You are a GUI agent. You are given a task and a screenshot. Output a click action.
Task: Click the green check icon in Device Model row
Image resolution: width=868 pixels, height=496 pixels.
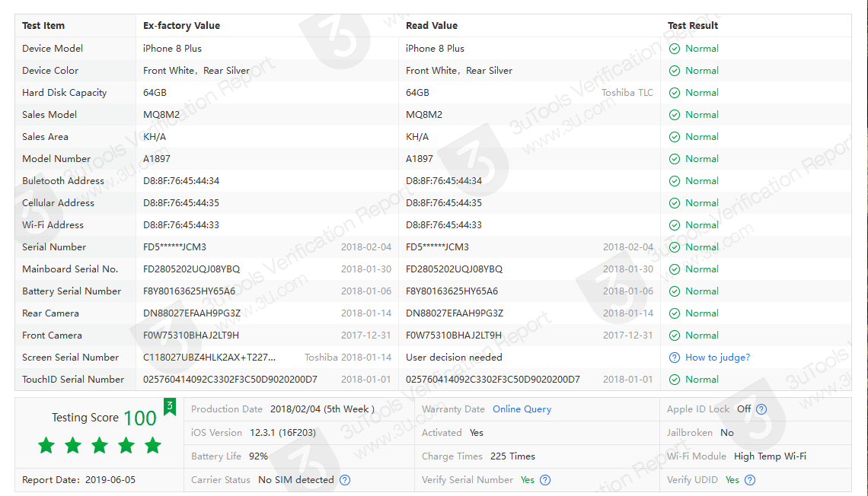click(x=674, y=49)
